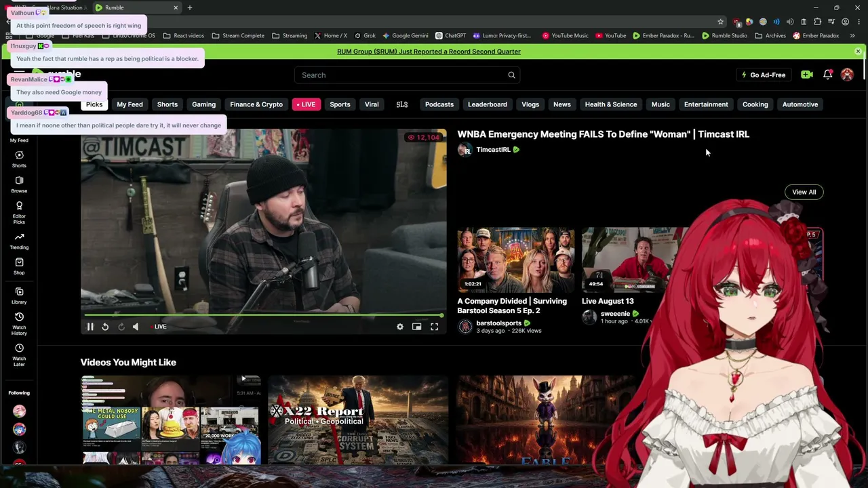Click the View All button
Viewport: 868px width, 488px height.
point(804,192)
